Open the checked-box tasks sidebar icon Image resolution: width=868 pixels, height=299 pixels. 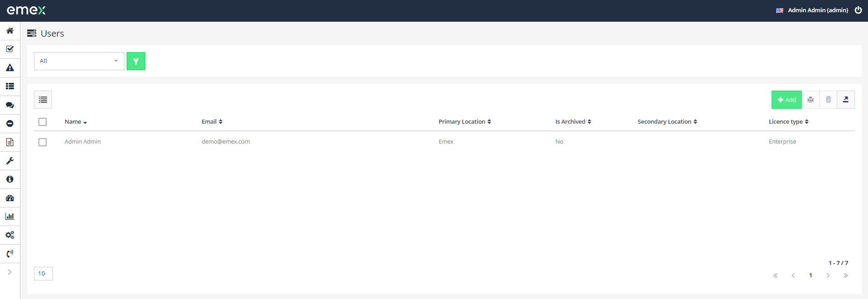click(x=9, y=49)
